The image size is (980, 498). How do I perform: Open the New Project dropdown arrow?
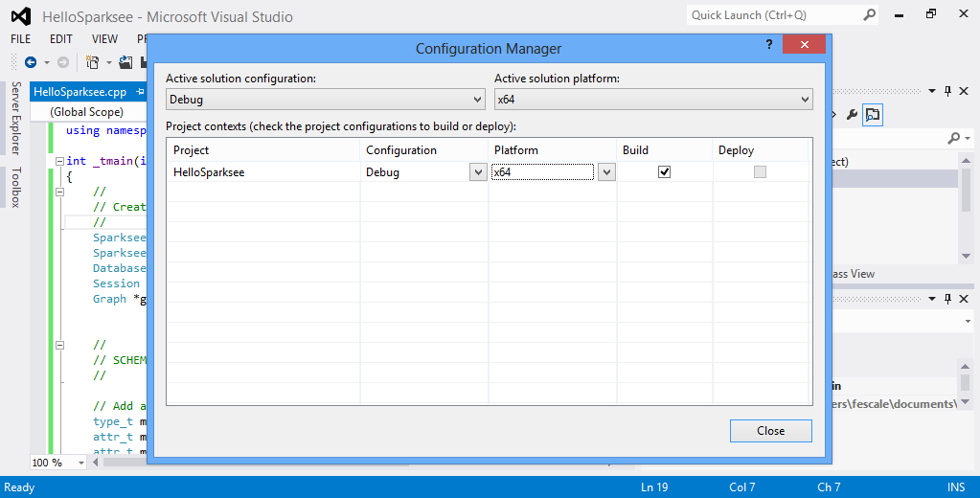[108, 62]
